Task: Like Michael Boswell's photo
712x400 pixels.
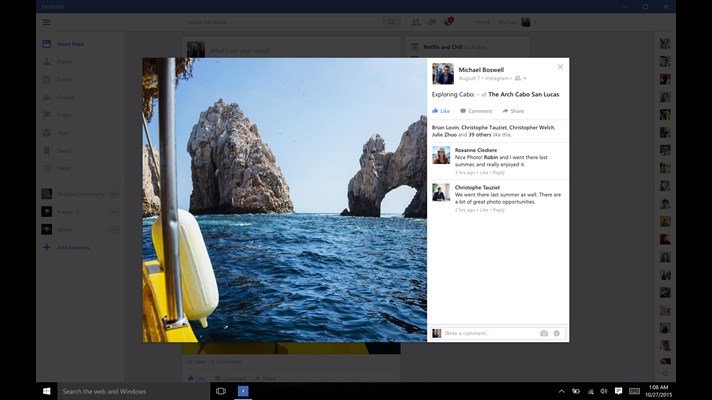Action: [x=441, y=111]
